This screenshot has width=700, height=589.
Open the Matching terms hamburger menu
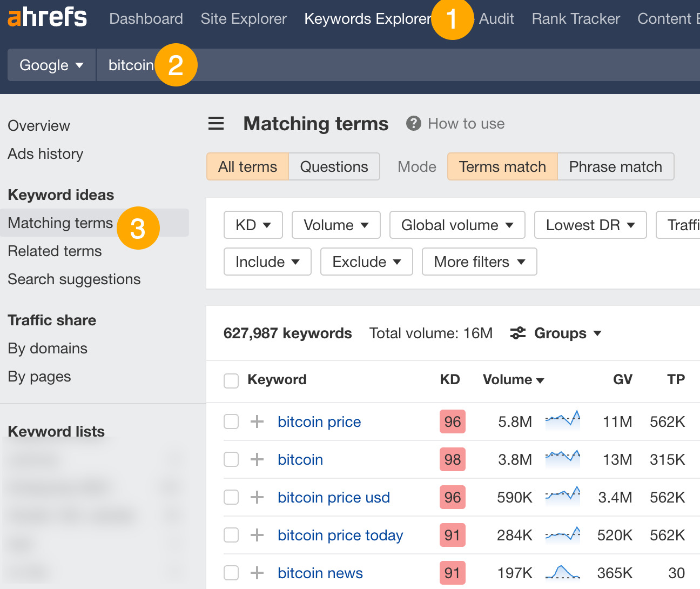(x=216, y=123)
